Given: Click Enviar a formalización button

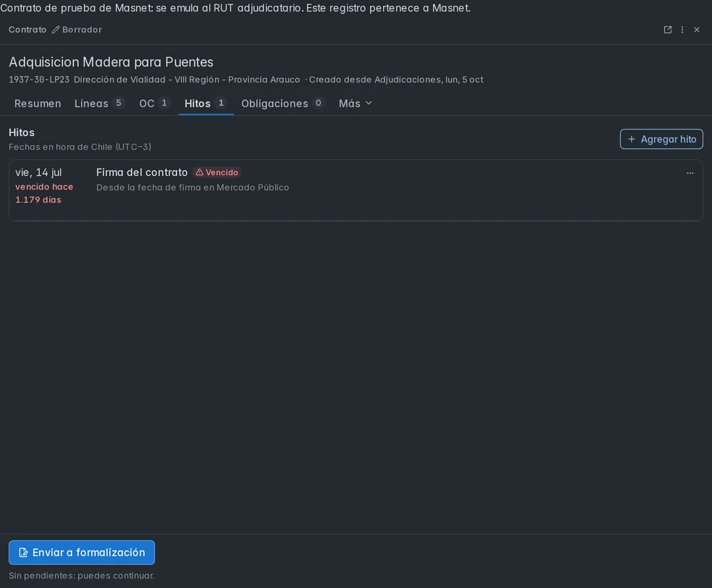Looking at the screenshot, I should tap(82, 553).
